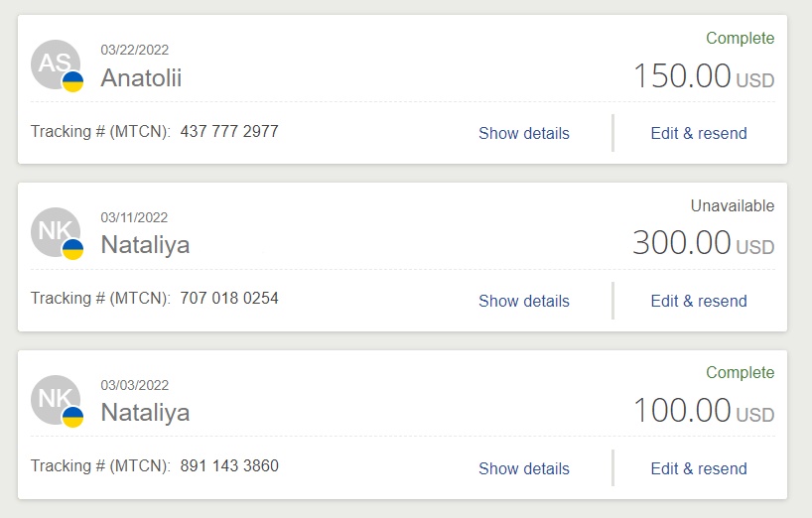
Task: Click Ukraine flag badge on 300.00 USD transfer
Action: (73, 249)
